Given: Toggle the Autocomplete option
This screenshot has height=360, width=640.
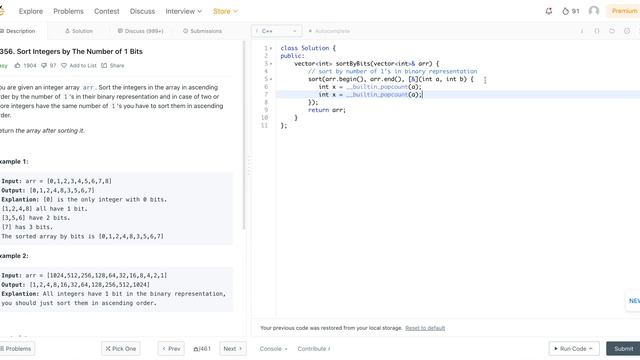Looking at the screenshot, I should pos(329,31).
